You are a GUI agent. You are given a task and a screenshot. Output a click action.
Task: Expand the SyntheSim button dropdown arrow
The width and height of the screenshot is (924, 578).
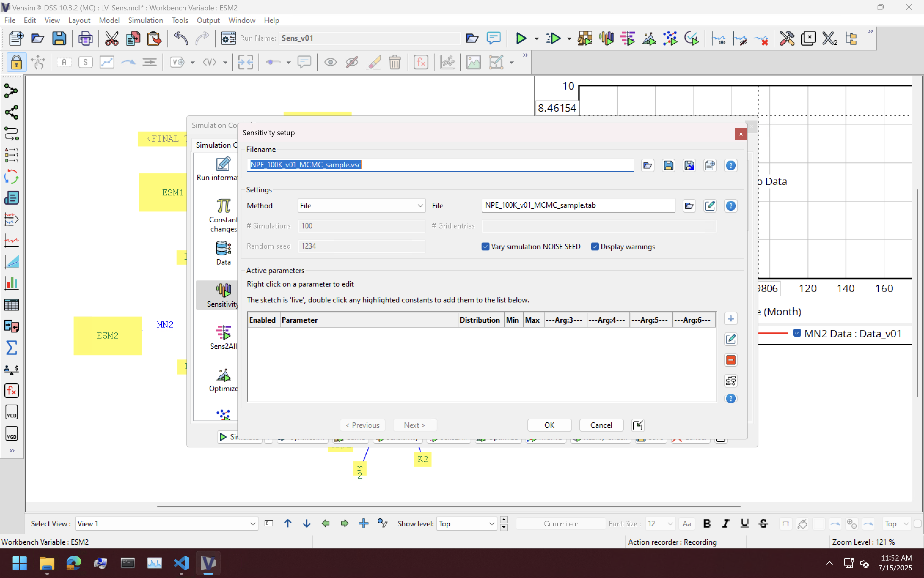click(569, 39)
